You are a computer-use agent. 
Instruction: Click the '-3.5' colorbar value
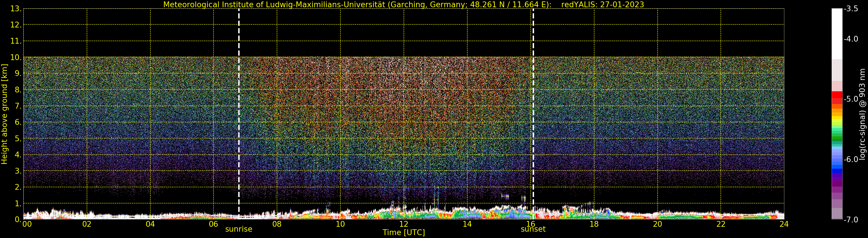click(851, 9)
